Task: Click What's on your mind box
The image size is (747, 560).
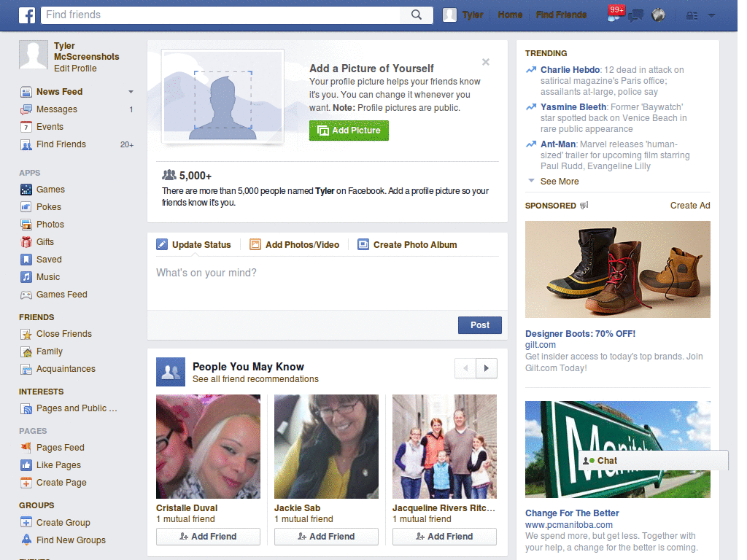Action: [x=328, y=284]
